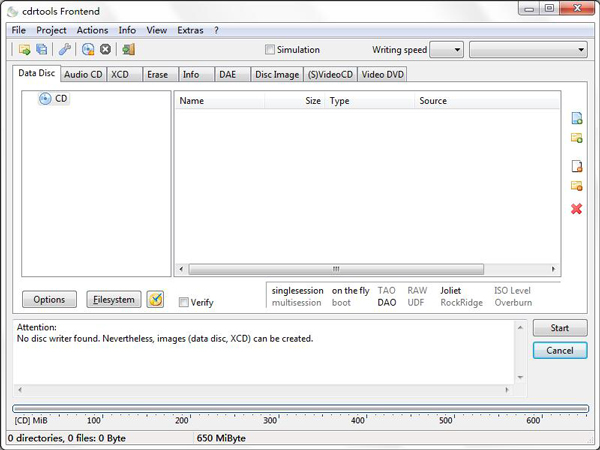
Task: Open the Writing speed dropdown
Action: coord(447,50)
